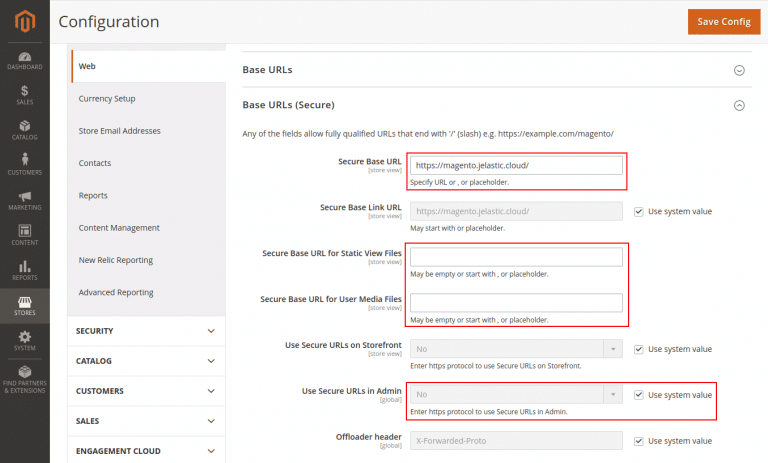This screenshot has width=768, height=463.
Task: Click the Secure Base URL input field
Action: point(516,165)
